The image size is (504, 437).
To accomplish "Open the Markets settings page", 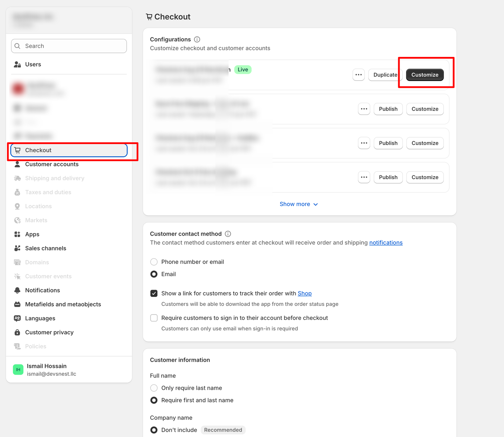I will 69,220.
